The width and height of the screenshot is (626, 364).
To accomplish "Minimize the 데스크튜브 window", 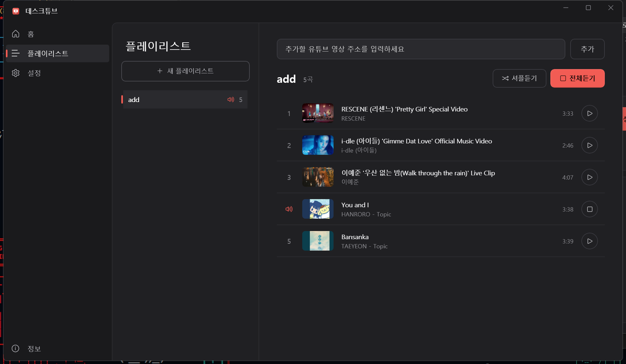I will [566, 8].
